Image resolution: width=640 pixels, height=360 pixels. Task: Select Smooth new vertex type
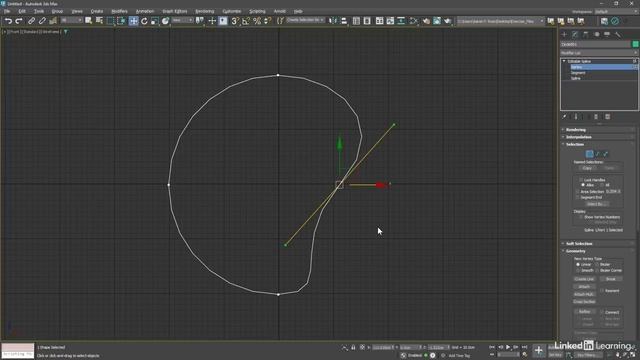(578, 270)
